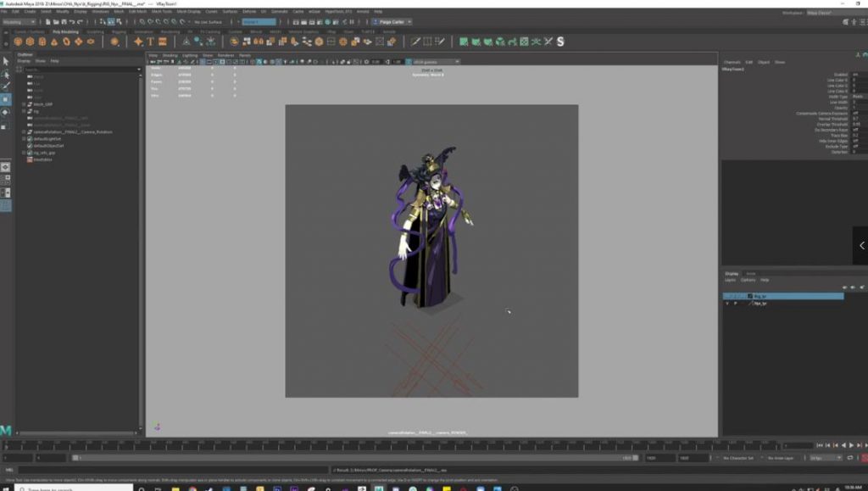Open the Paige Carter account dropdown

(392, 22)
